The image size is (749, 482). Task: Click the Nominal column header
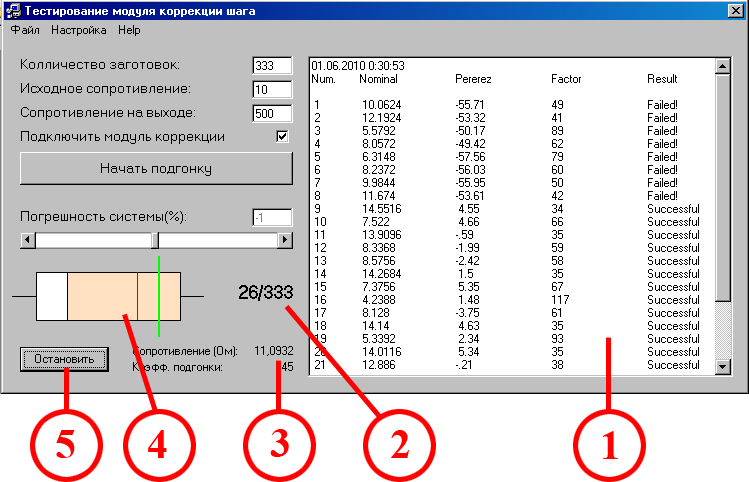pos(378,79)
